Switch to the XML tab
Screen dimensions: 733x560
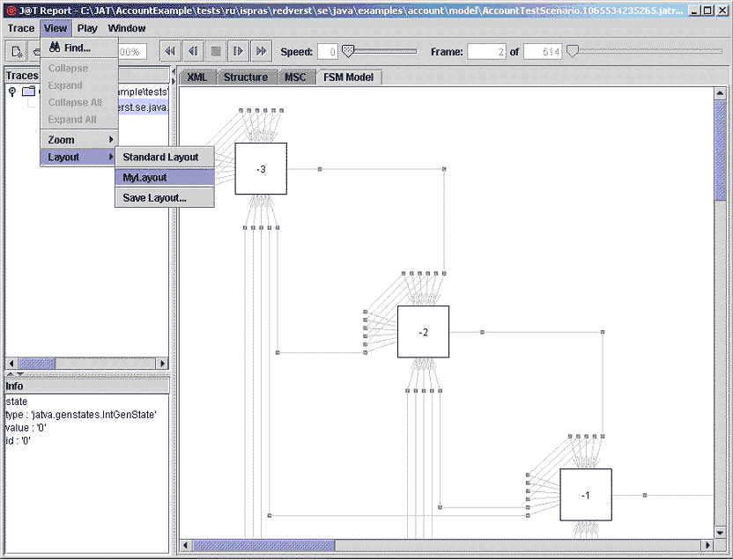point(197,77)
